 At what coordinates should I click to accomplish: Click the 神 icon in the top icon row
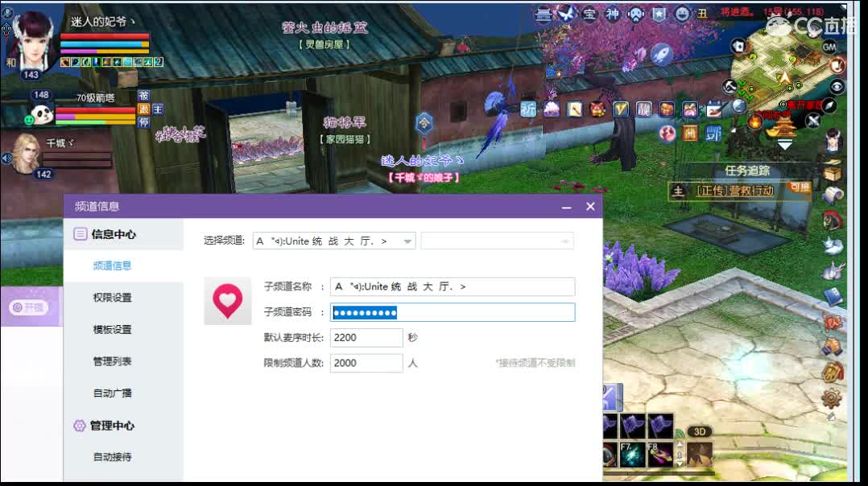tap(611, 14)
